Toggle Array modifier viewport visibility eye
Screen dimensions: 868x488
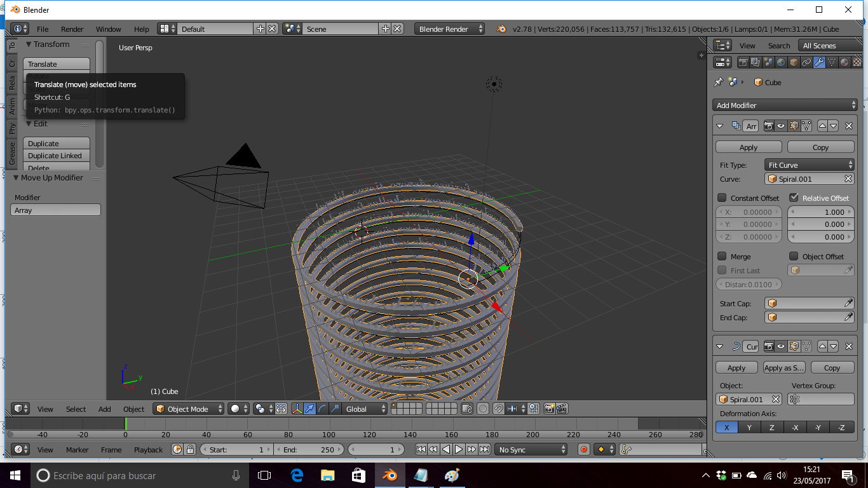[781, 126]
